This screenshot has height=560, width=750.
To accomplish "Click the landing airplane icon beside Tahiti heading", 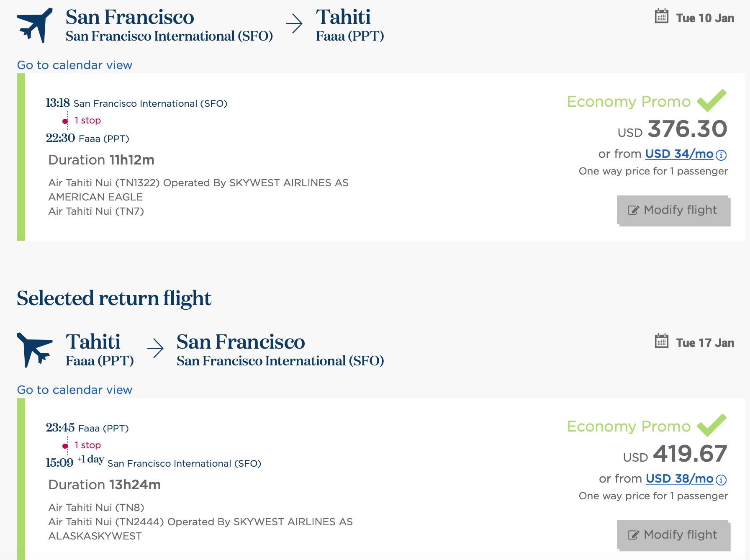I will click(34, 349).
